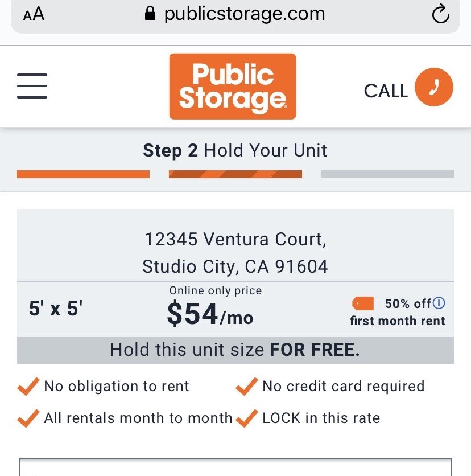Viewport: 471px width, 476px height.
Task: Open the AA text size options
Action: pos(34,15)
